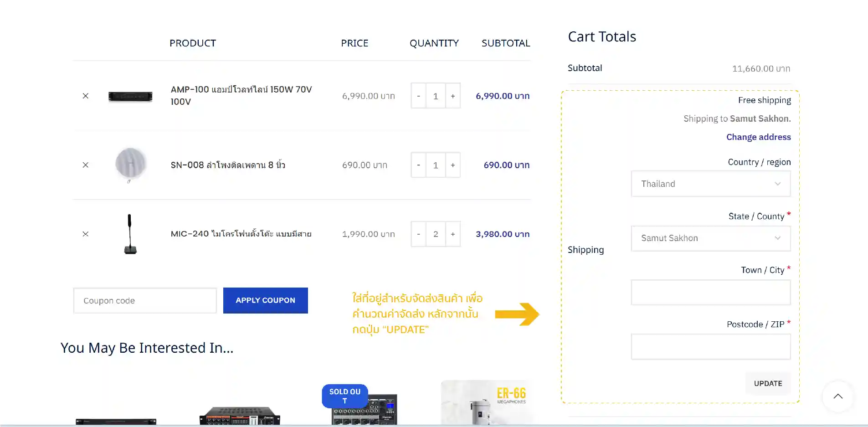Screen dimensions: 868x427
Task: Increase AMP-100 quantity with plus button
Action: point(452,96)
